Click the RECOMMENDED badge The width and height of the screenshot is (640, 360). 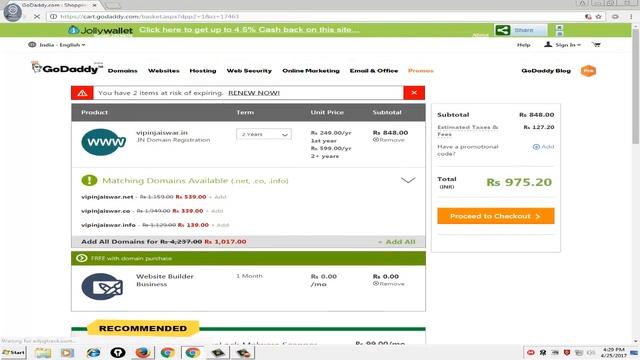click(143, 328)
